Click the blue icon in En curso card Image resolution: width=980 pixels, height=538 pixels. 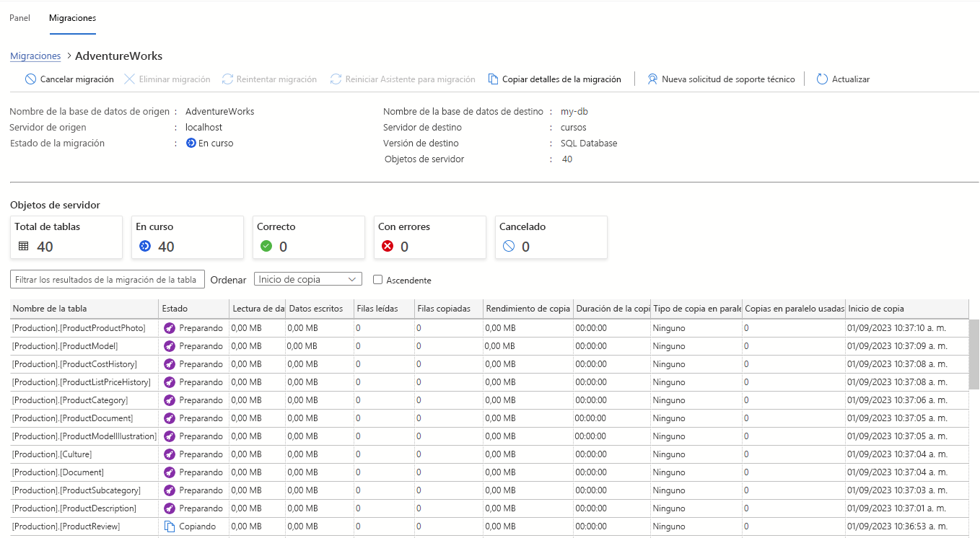(144, 246)
